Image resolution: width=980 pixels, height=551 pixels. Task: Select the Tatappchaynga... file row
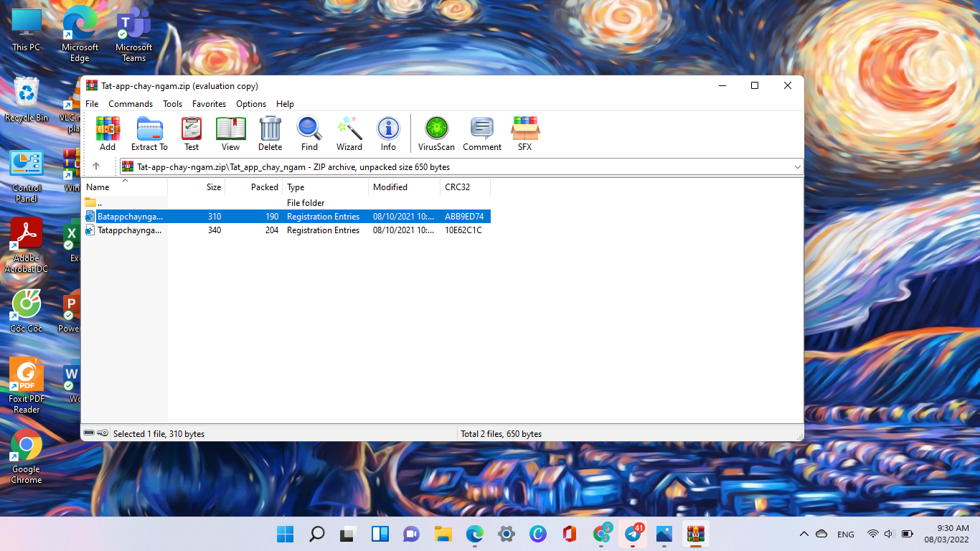[286, 230]
